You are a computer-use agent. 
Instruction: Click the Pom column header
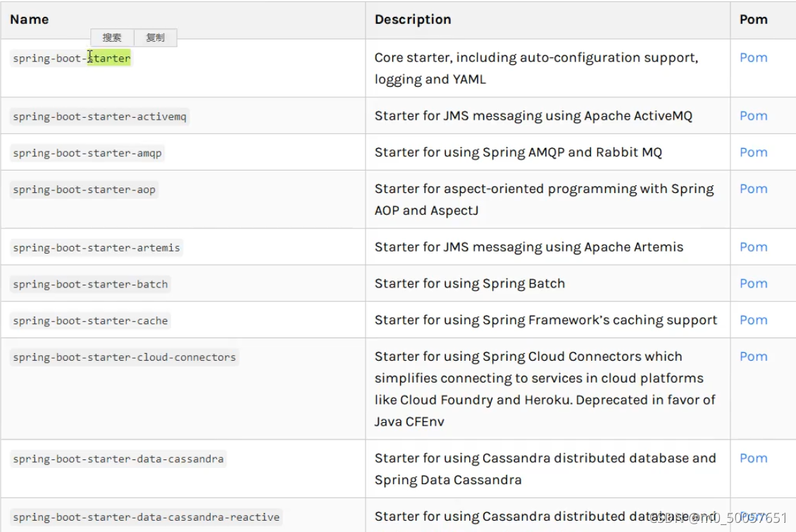click(x=753, y=20)
